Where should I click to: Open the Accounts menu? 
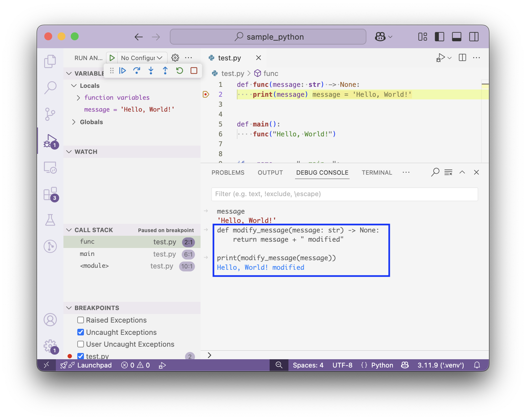click(50, 320)
